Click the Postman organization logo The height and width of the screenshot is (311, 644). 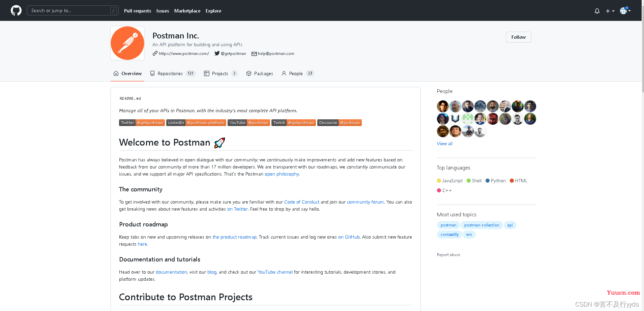[x=127, y=43]
